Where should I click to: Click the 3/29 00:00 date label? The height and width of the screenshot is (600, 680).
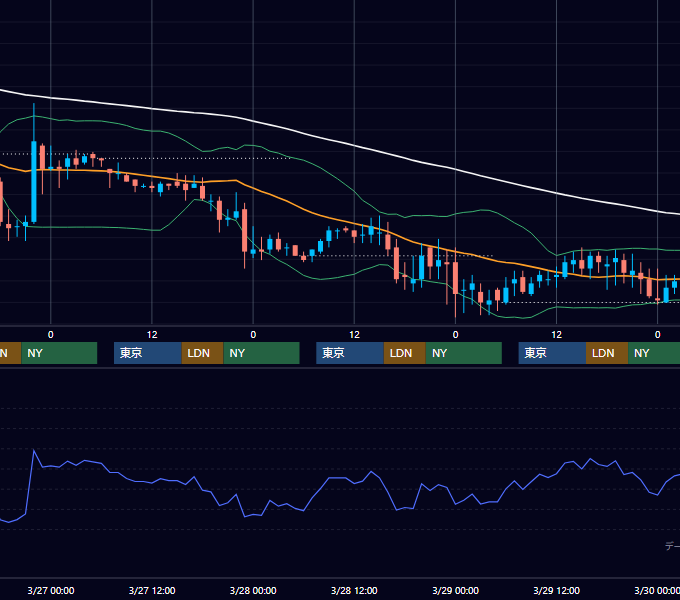pos(455,590)
